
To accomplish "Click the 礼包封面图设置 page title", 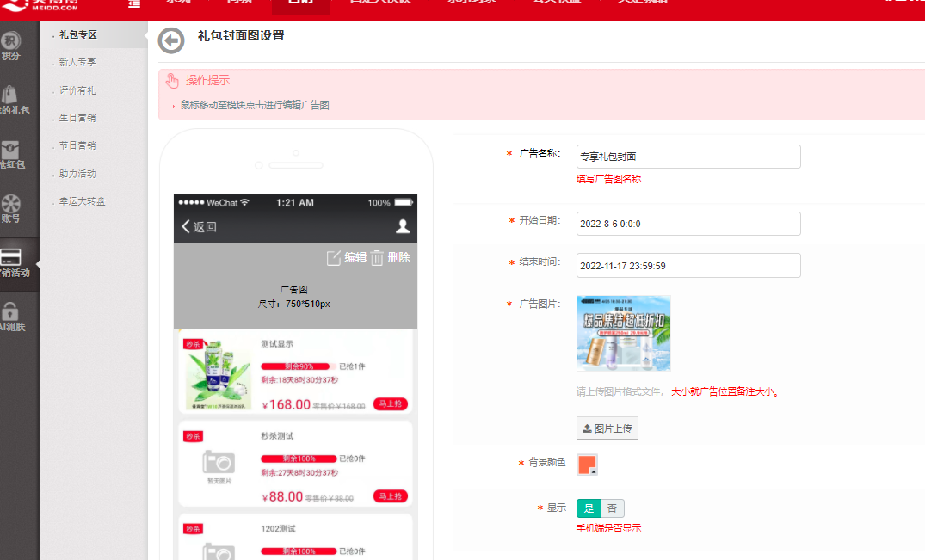I will 241,36.
